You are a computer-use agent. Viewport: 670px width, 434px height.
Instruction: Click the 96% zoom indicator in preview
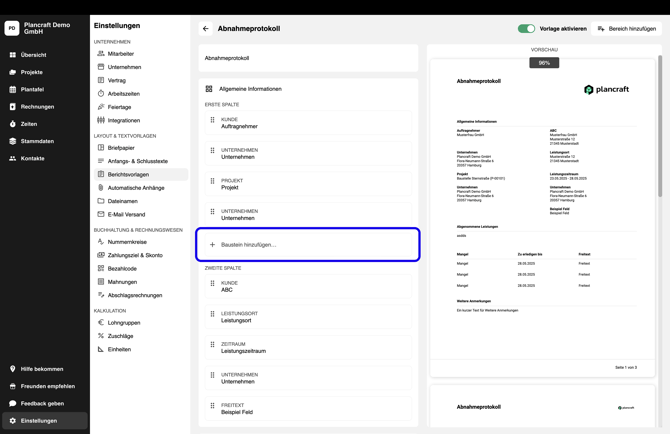click(544, 63)
